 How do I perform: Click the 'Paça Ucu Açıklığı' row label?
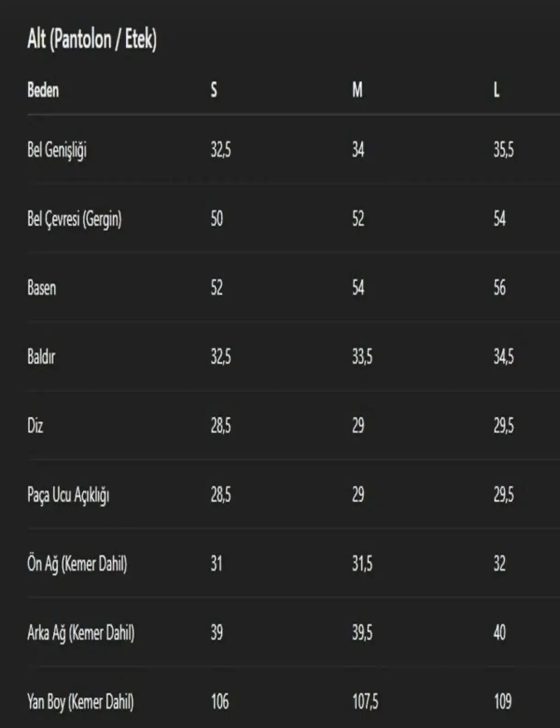point(68,495)
